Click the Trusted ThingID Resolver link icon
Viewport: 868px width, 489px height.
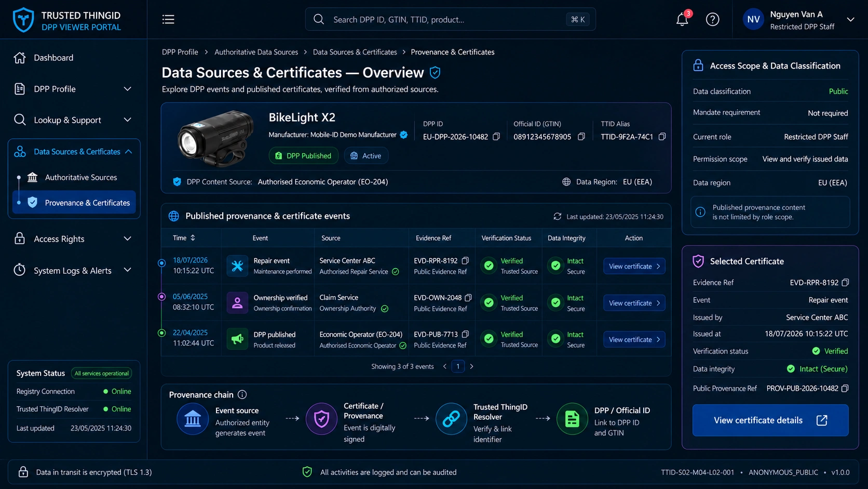[451, 418]
